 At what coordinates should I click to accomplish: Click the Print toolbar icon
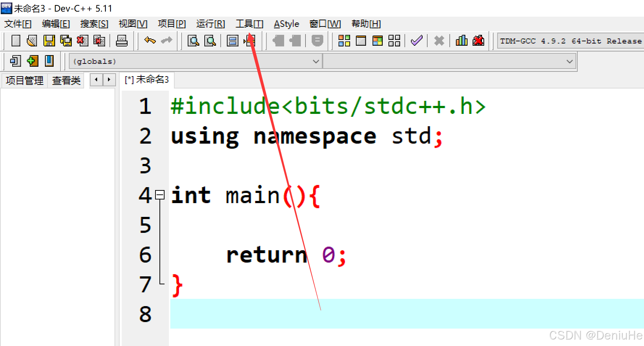pos(122,41)
